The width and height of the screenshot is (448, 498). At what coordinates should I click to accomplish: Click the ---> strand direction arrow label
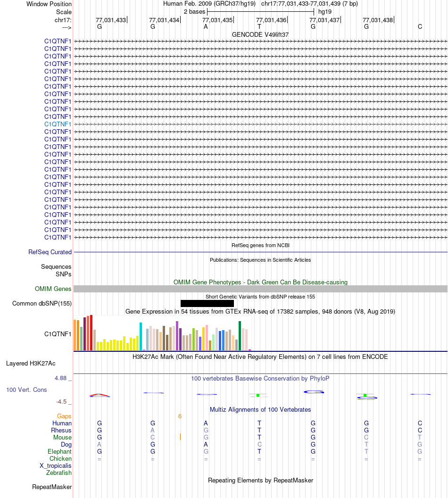[x=66, y=28]
